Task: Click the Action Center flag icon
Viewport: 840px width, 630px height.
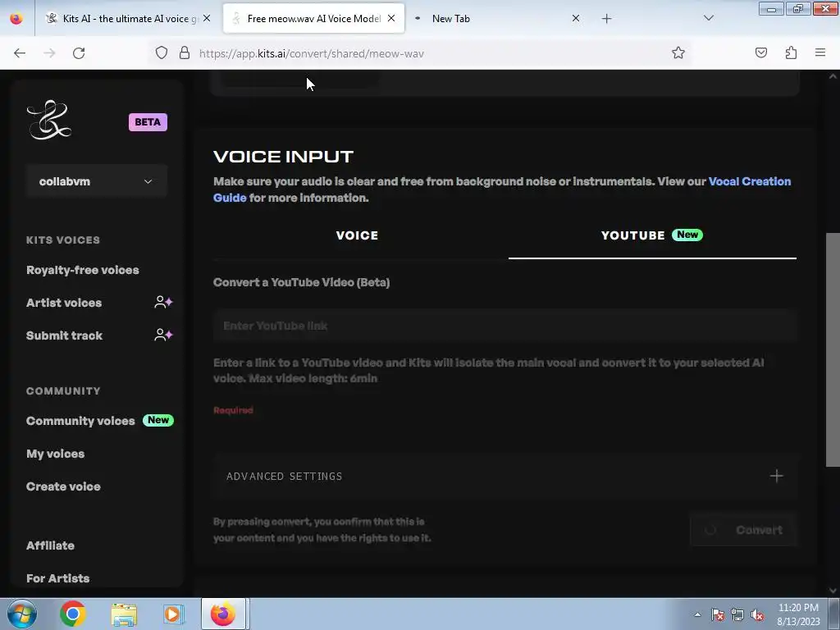Action: pyautogui.click(x=717, y=614)
